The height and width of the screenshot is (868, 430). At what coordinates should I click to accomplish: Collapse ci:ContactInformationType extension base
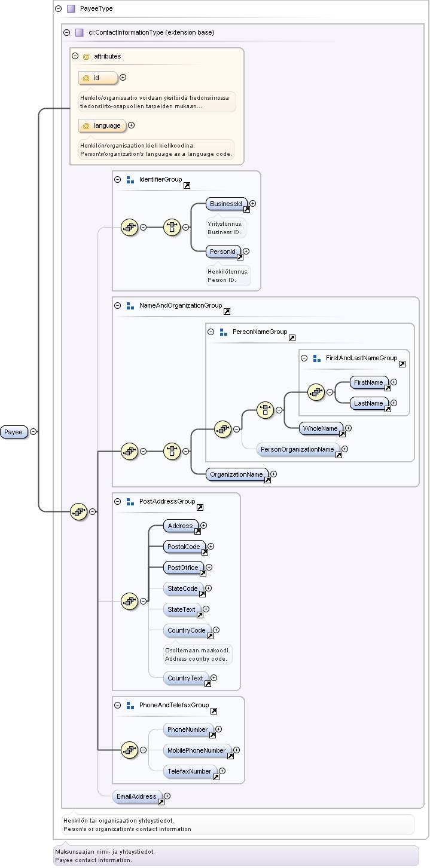pos(67,32)
